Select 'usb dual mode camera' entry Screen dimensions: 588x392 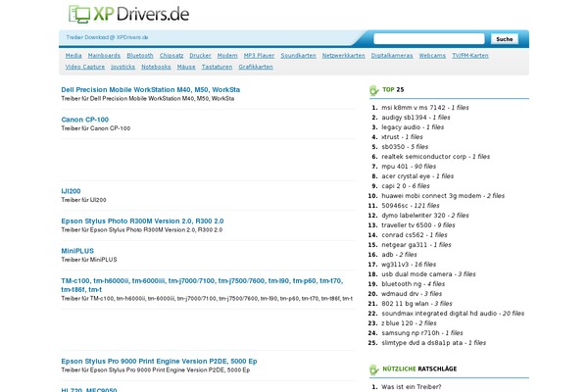(x=416, y=274)
